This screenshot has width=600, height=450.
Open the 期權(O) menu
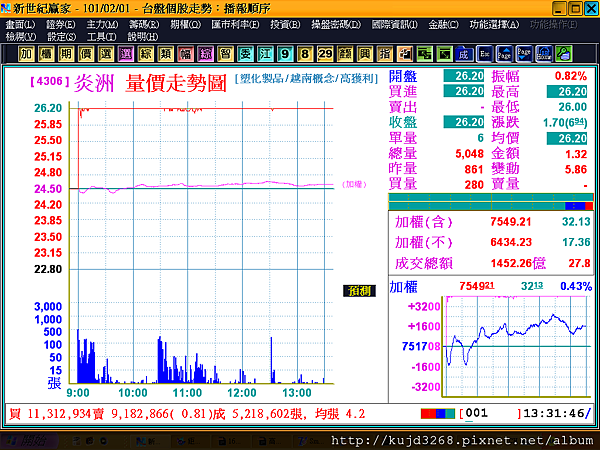185,25
